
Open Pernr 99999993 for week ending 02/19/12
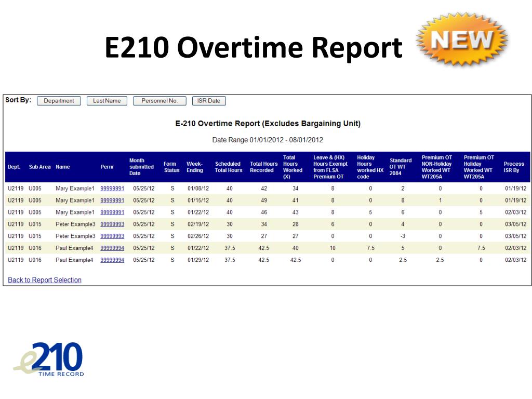(x=112, y=224)
